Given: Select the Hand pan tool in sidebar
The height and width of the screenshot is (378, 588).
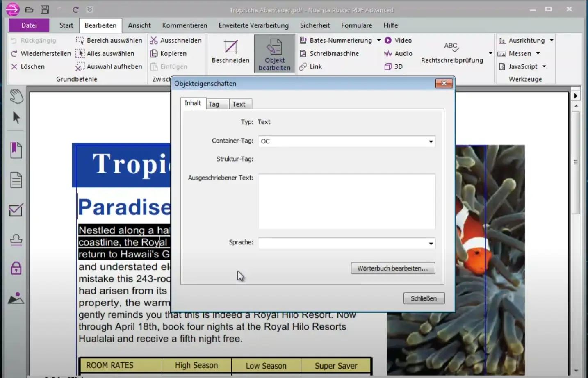Looking at the screenshot, I should [16, 96].
